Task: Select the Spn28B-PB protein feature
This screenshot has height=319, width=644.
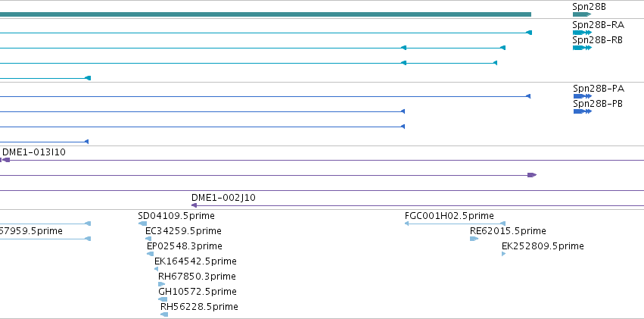Action: (x=583, y=111)
